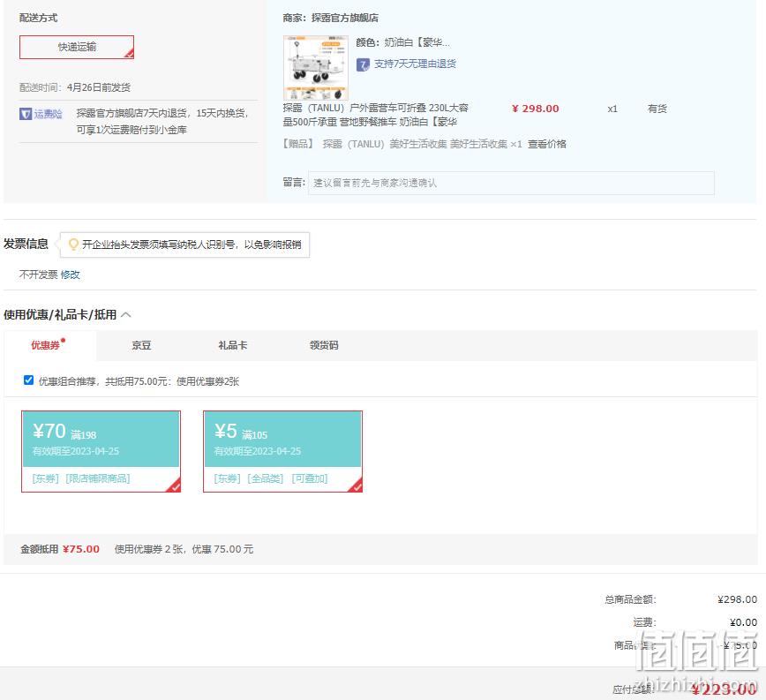This screenshot has height=700, width=766.
Task: Toggle the ¥5 满105 coupon
Action: (x=283, y=451)
